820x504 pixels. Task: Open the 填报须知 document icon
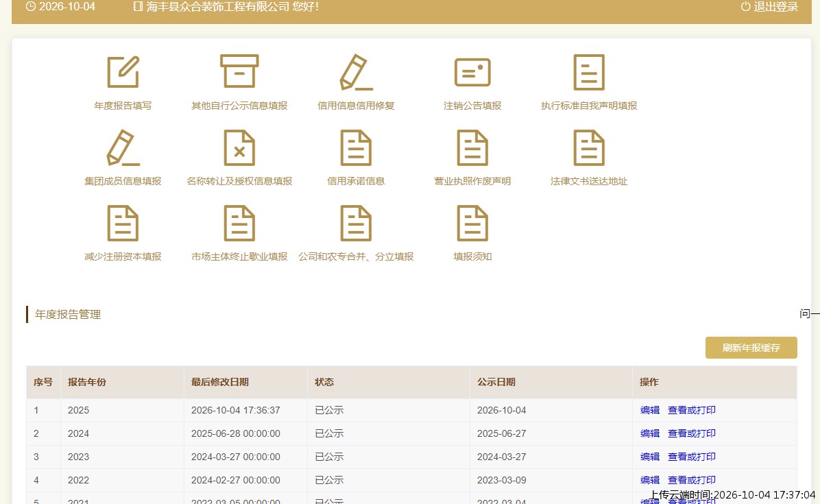473,224
